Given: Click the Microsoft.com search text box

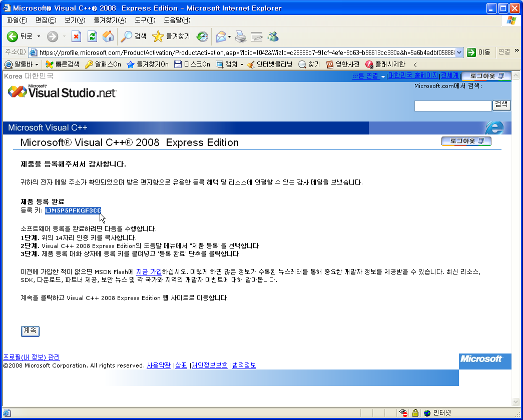Looking at the screenshot, I should point(452,106).
